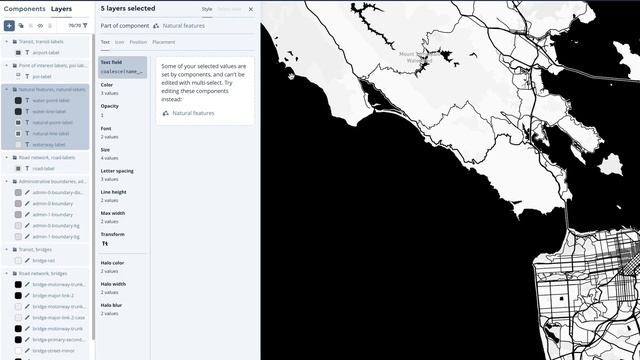Open Natural features link beside Part of component
Image resolution: width=640 pixels, height=360 pixels.
coord(184,26)
